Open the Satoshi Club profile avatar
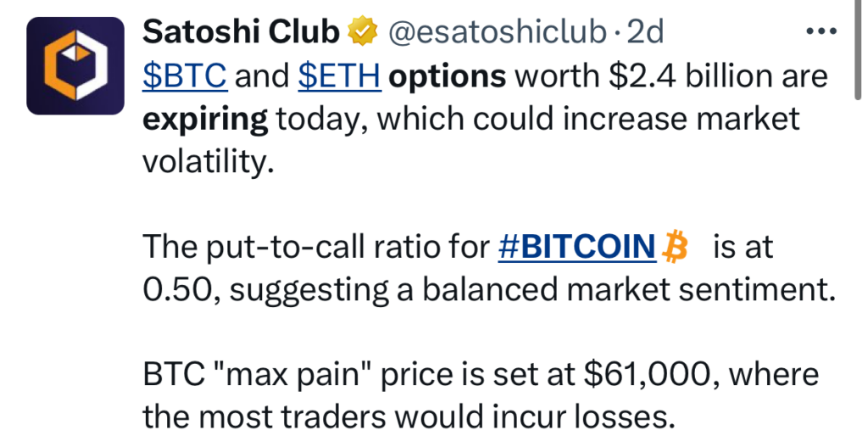 click(x=77, y=65)
